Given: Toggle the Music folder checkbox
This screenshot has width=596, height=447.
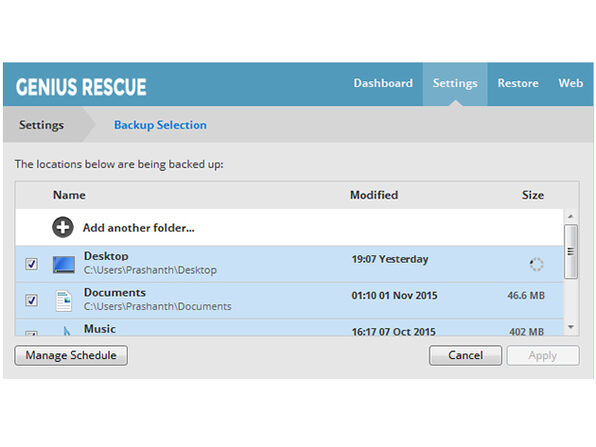Looking at the screenshot, I should tap(32, 333).
